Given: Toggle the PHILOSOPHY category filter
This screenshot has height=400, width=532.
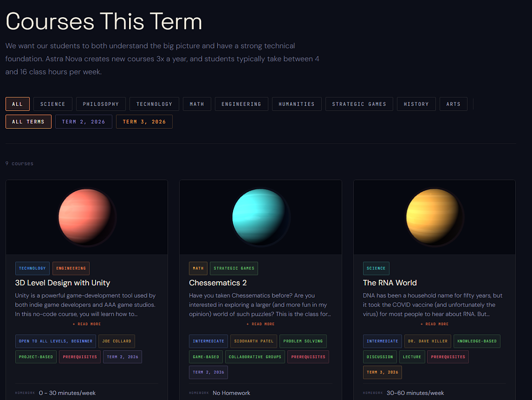Looking at the screenshot, I should click(101, 104).
